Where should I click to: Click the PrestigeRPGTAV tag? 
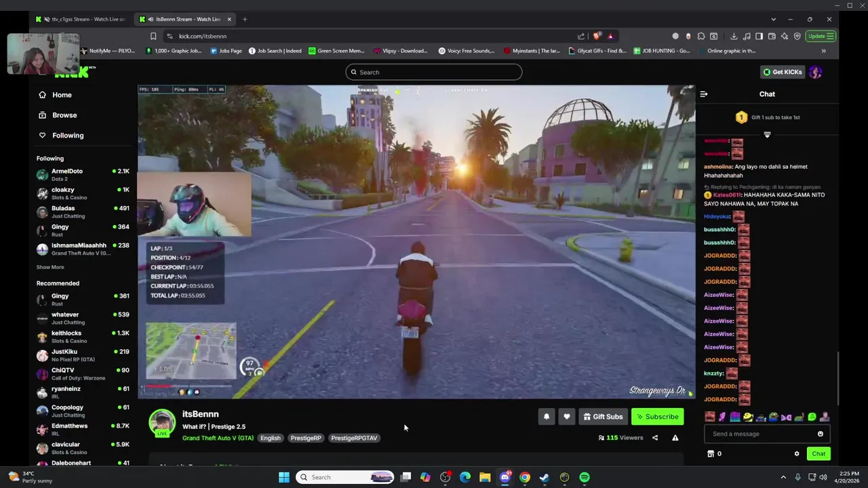click(x=354, y=438)
